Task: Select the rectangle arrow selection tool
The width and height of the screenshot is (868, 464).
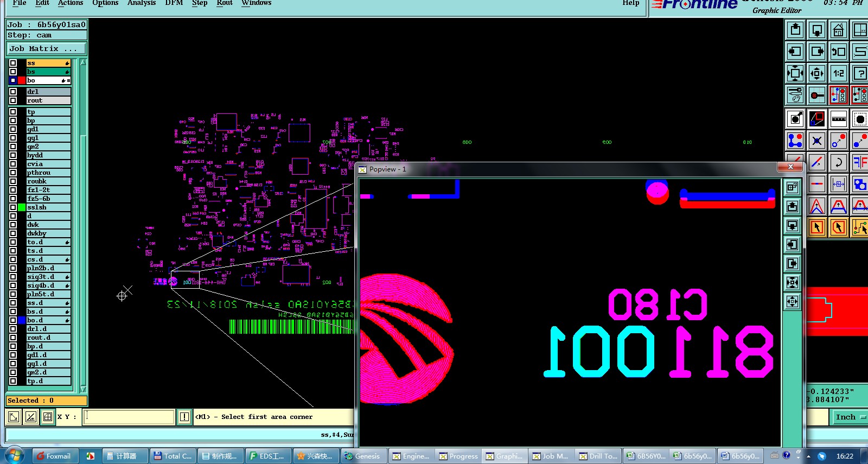Action: pos(817,227)
